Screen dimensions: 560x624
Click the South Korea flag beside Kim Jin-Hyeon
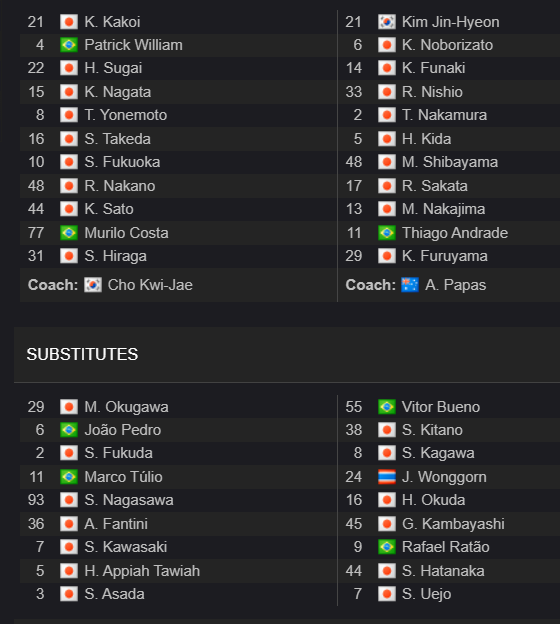(386, 22)
